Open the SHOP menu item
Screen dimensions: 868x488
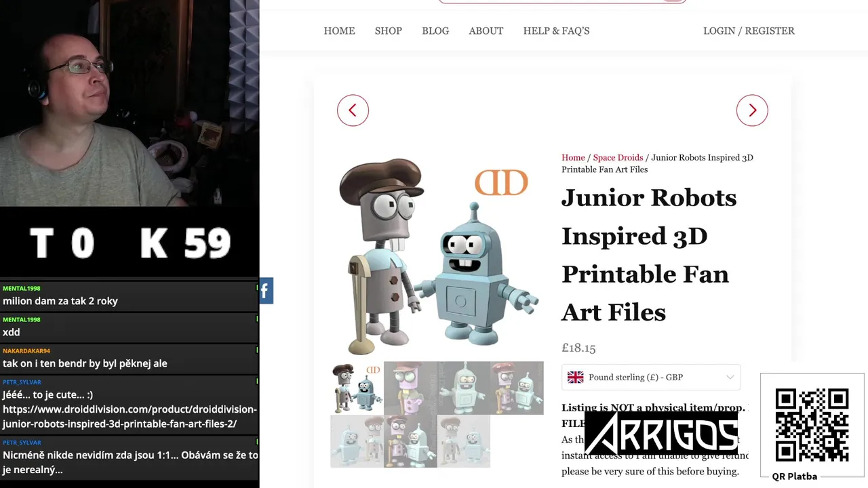389,30
